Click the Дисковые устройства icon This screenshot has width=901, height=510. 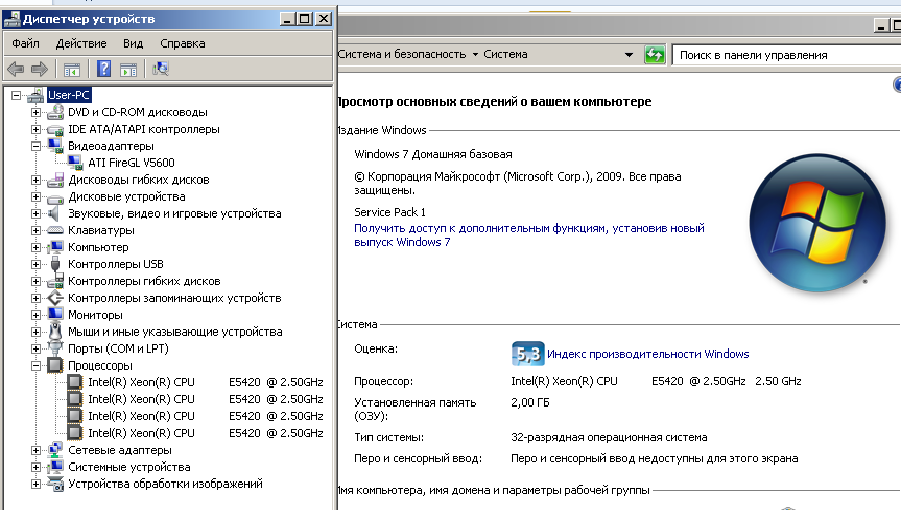tap(55, 197)
